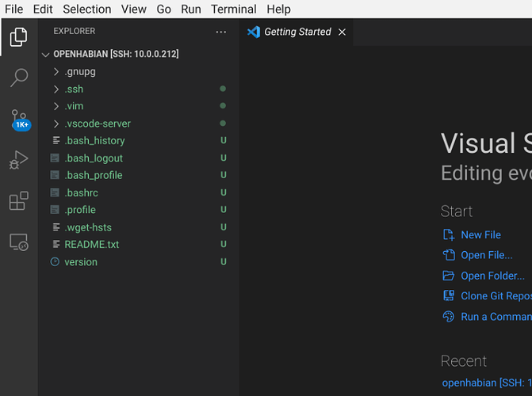The image size is (532, 396).
Task: Click file icon beside .bash_logout
Action: point(55,158)
